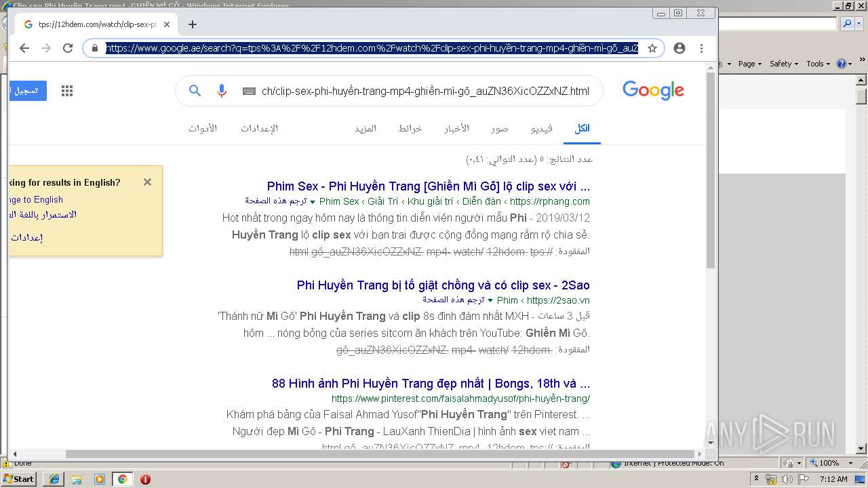Open the المزيد (More) menu
This screenshot has width=868, height=488.
tap(365, 128)
